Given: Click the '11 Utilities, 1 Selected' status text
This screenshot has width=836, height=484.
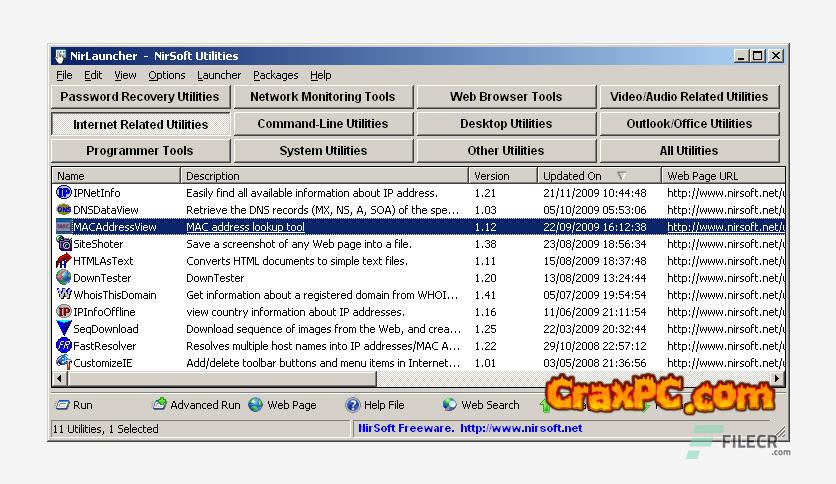Looking at the screenshot, I should 106,429.
